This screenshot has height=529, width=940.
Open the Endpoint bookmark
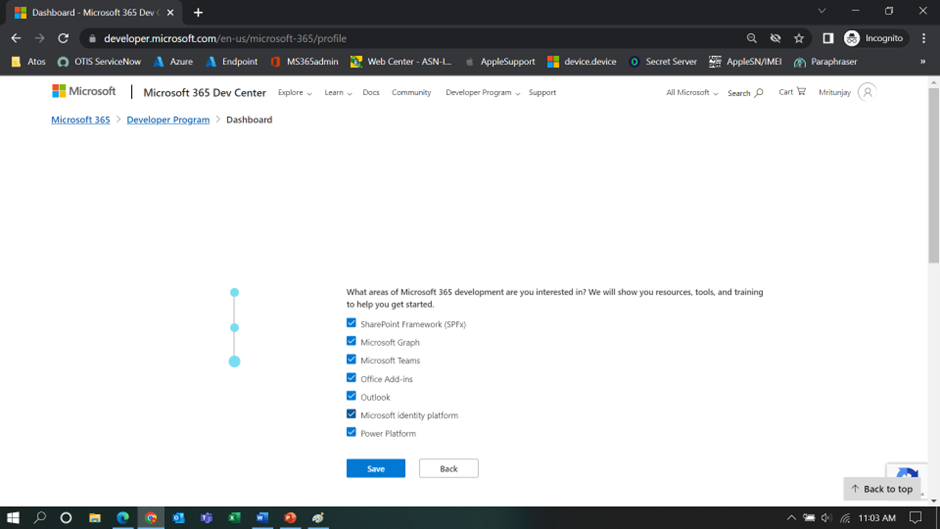(231, 62)
